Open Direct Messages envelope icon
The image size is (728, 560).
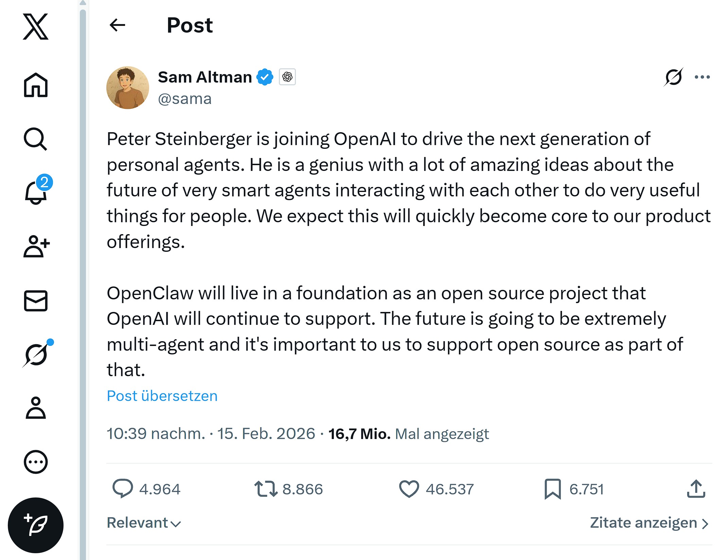[36, 301]
